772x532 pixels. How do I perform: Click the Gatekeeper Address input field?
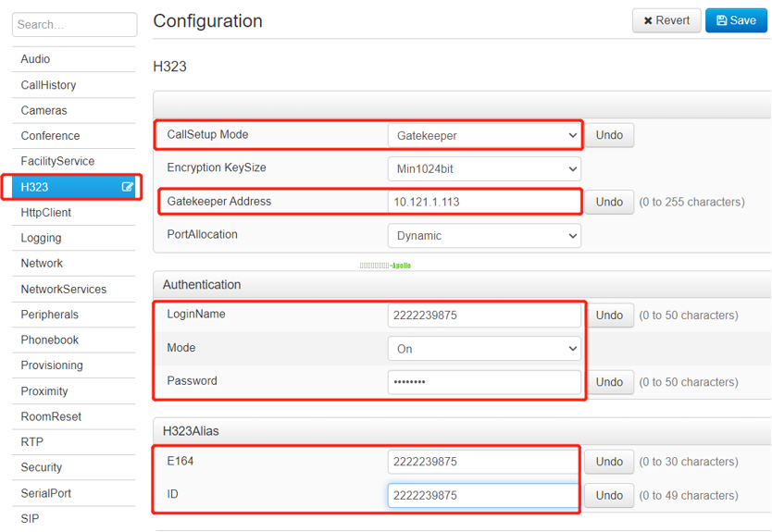point(484,202)
